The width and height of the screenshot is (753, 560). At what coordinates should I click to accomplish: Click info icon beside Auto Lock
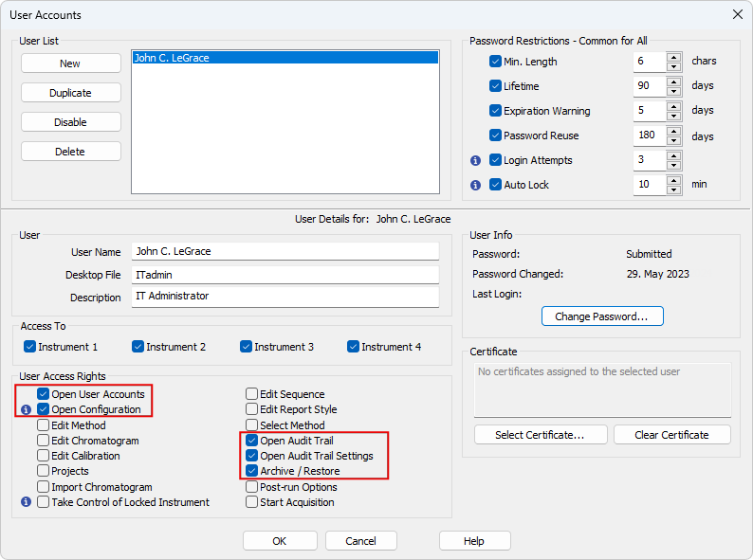pos(475,185)
